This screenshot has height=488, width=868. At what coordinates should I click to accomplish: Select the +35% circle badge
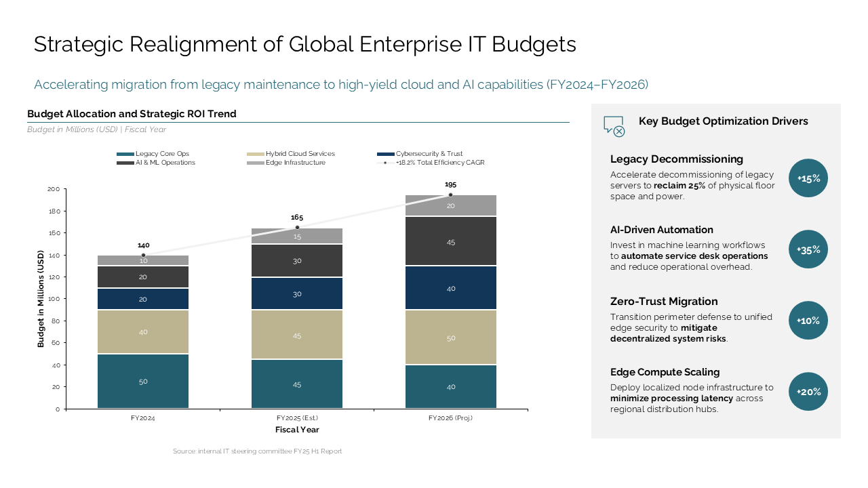click(x=808, y=249)
